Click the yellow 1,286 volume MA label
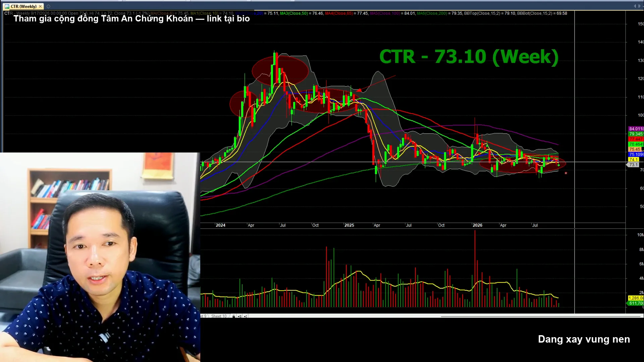 [636, 298]
